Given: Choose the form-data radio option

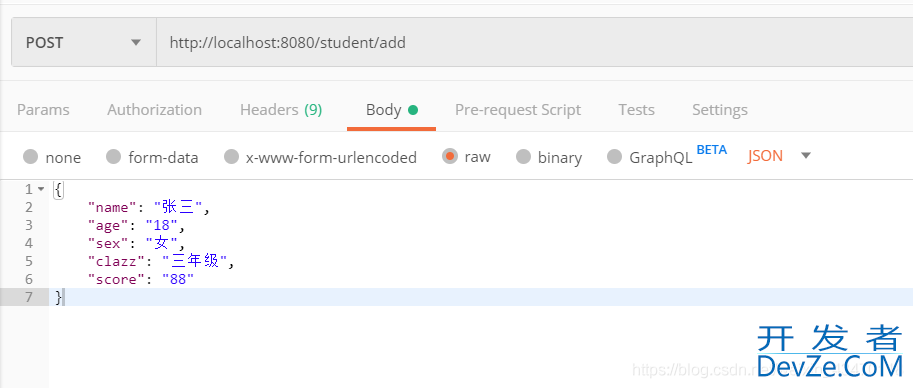Looking at the screenshot, I should (114, 157).
